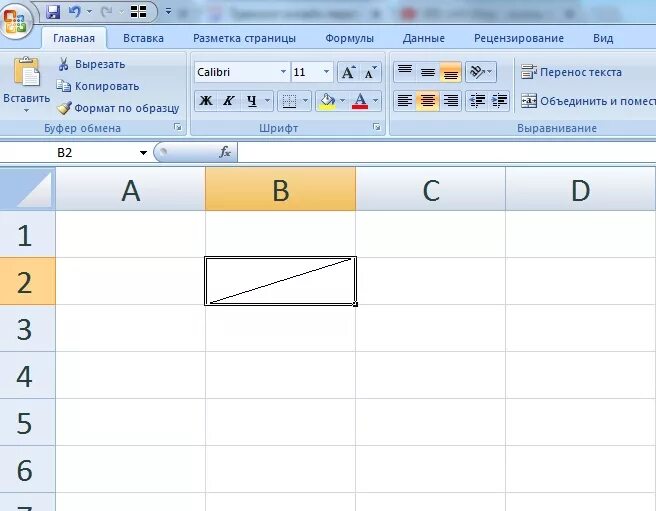Viewport: 656px width, 511px height.
Task: Open the Customize Quick Access Toolbar dropdown
Action: click(168, 12)
